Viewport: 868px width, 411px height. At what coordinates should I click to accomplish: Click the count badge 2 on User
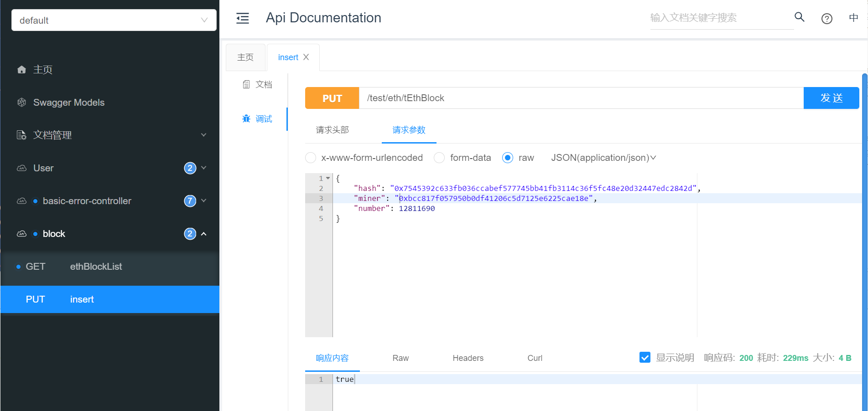point(190,168)
